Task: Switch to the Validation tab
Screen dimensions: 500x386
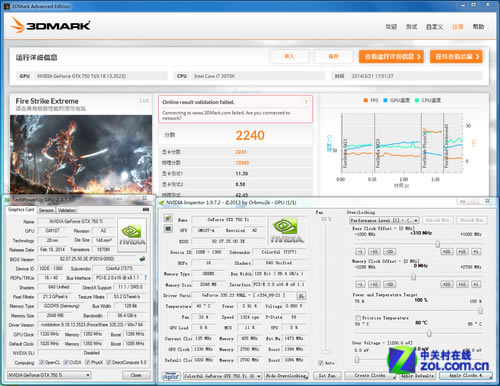Action: point(67,210)
